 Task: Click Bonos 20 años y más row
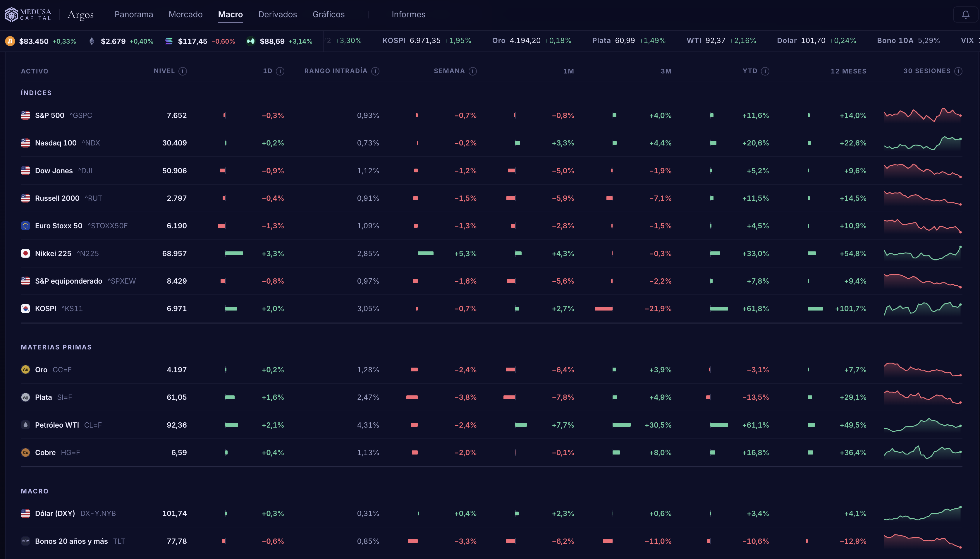click(491, 541)
